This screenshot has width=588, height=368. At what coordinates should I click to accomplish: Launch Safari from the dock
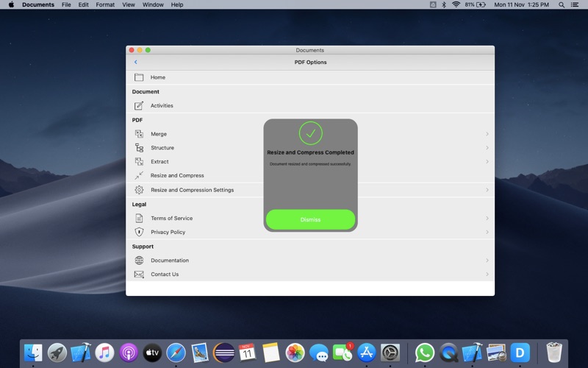[176, 353]
